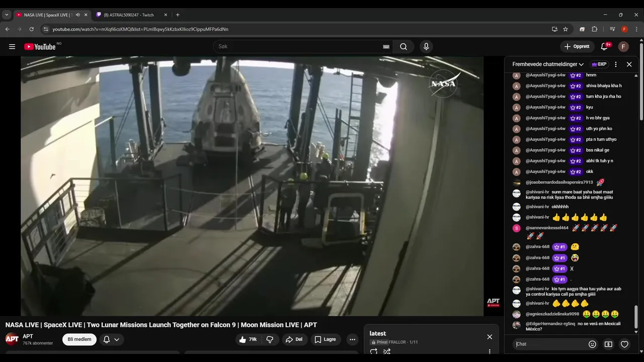Open Chrome tab search dropdown arrow
The height and width of the screenshot is (362, 644).
[7, 15]
